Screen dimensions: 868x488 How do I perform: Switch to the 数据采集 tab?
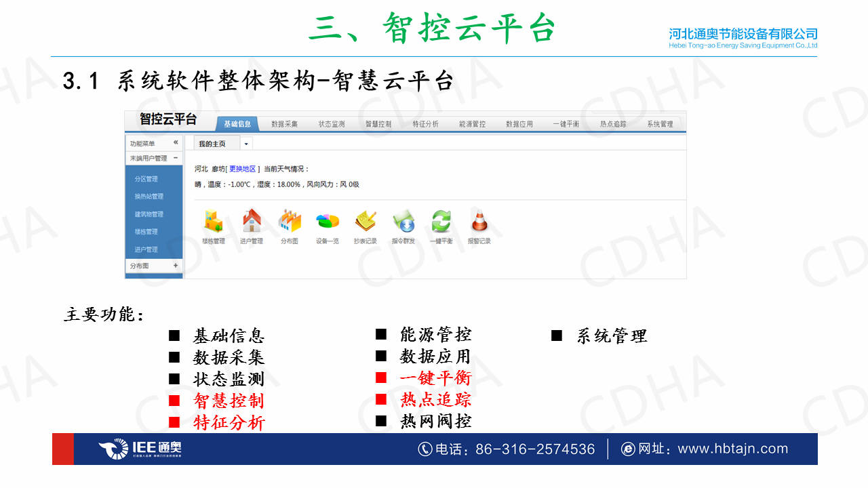[284, 124]
